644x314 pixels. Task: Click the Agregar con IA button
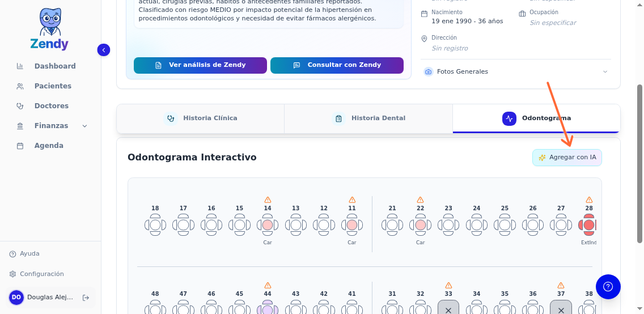pos(567,158)
